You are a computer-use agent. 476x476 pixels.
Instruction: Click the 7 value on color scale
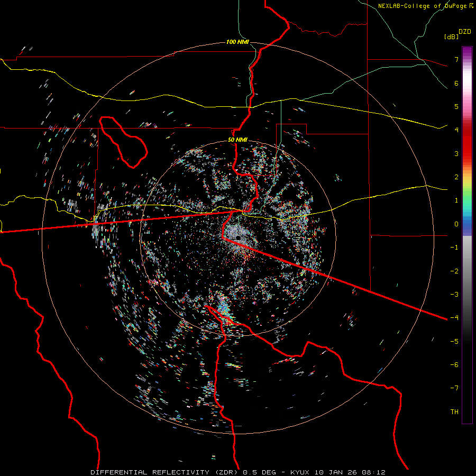click(x=456, y=59)
